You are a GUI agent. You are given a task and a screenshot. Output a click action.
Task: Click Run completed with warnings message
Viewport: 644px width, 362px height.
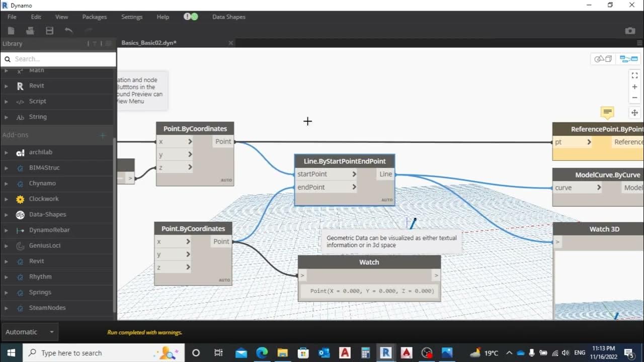tap(145, 332)
